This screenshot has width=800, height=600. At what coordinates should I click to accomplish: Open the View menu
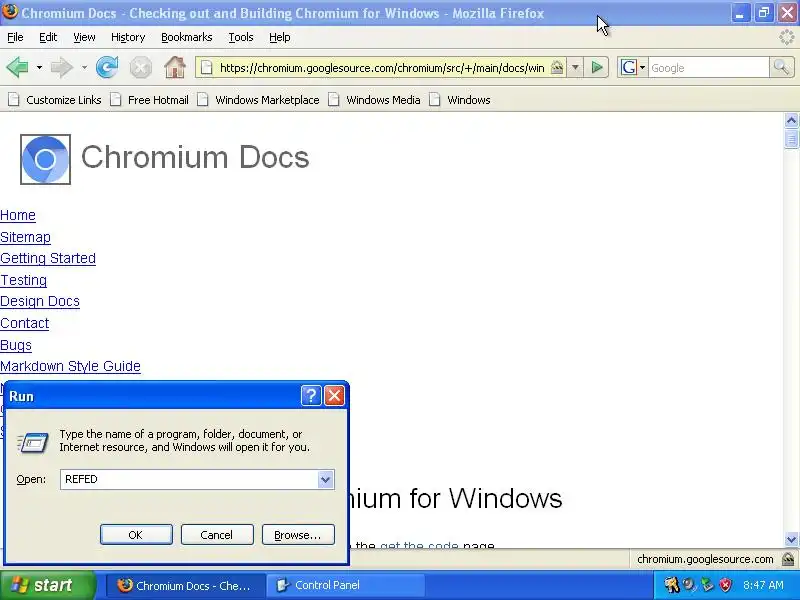84,37
